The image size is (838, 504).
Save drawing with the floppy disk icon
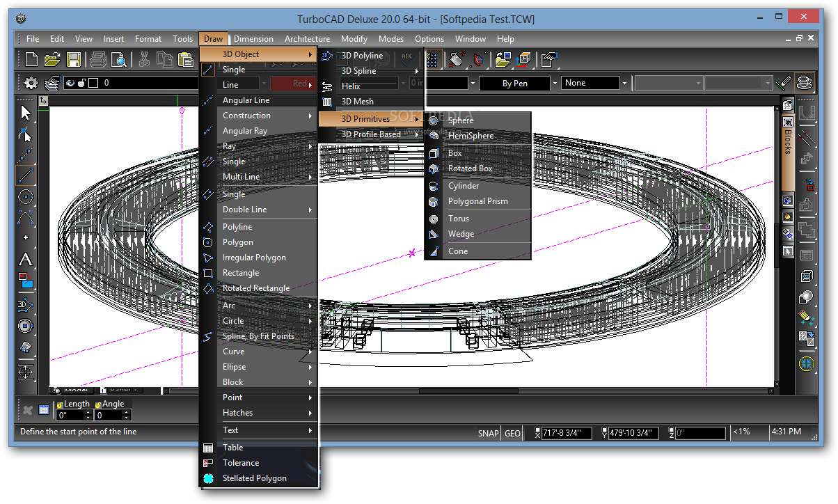(73, 60)
